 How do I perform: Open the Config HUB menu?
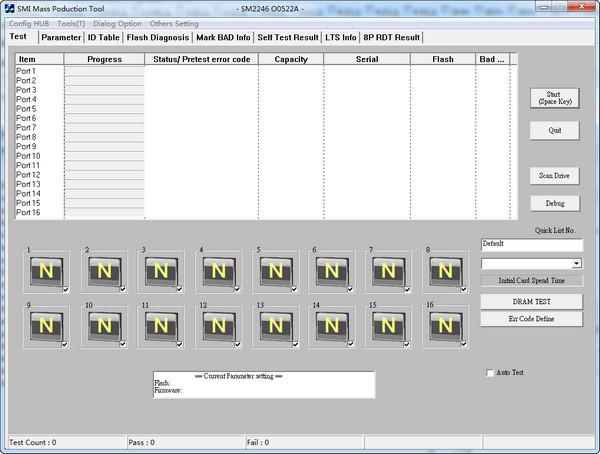29,24
